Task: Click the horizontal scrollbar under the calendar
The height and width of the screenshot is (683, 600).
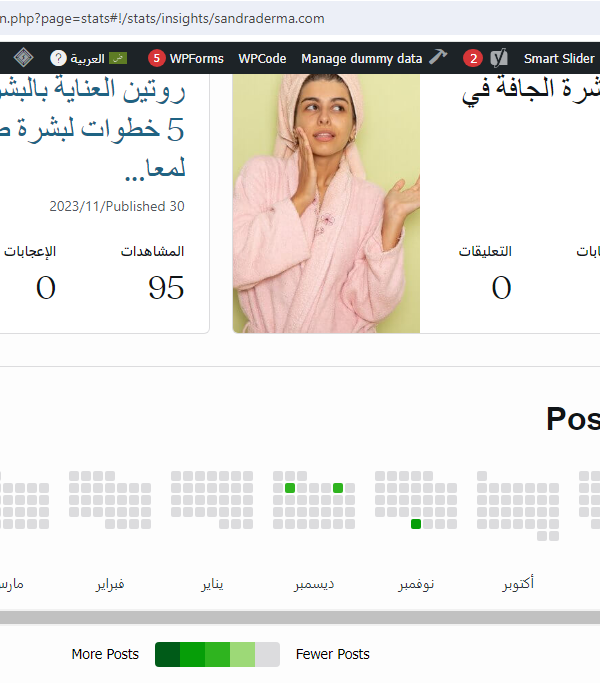Action: point(300,617)
